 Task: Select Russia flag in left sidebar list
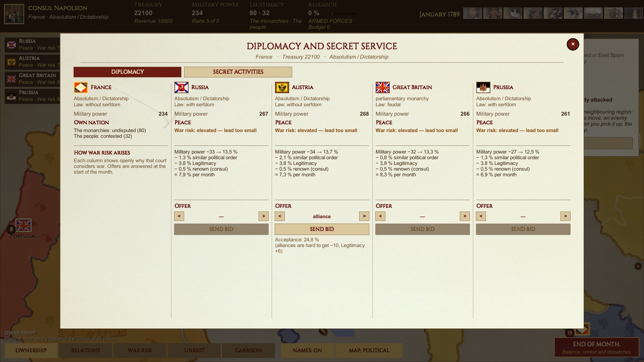[x=11, y=45]
